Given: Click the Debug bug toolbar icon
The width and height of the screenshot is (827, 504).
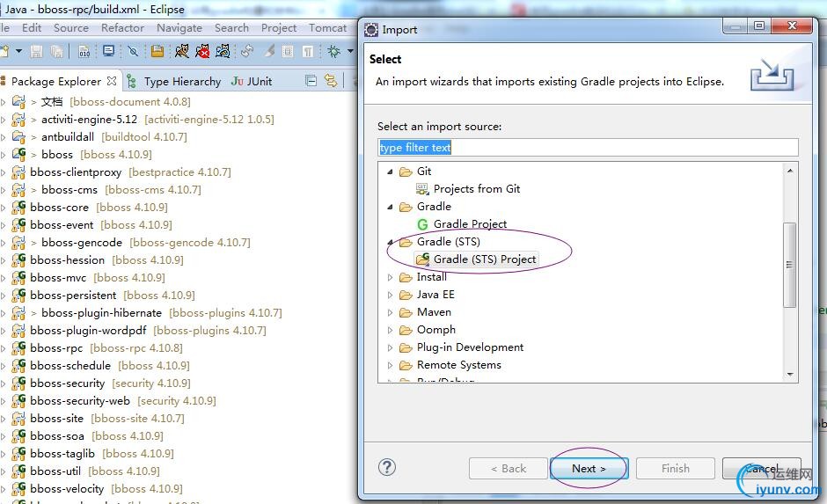Looking at the screenshot, I should (x=333, y=51).
